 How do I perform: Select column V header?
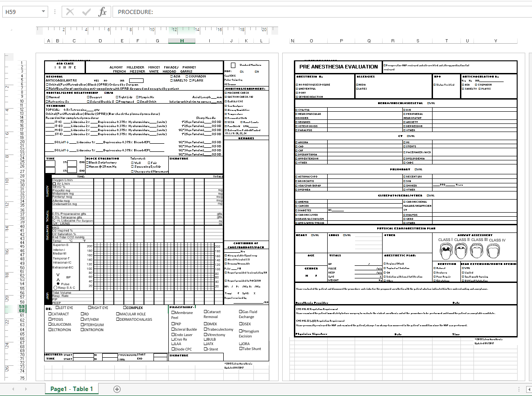[496, 41]
